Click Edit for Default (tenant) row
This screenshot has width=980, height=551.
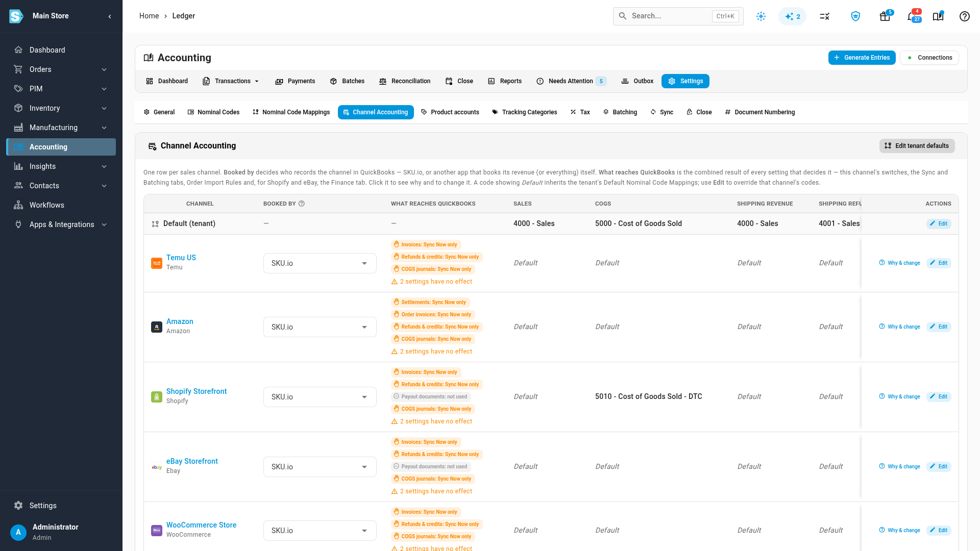click(x=939, y=223)
